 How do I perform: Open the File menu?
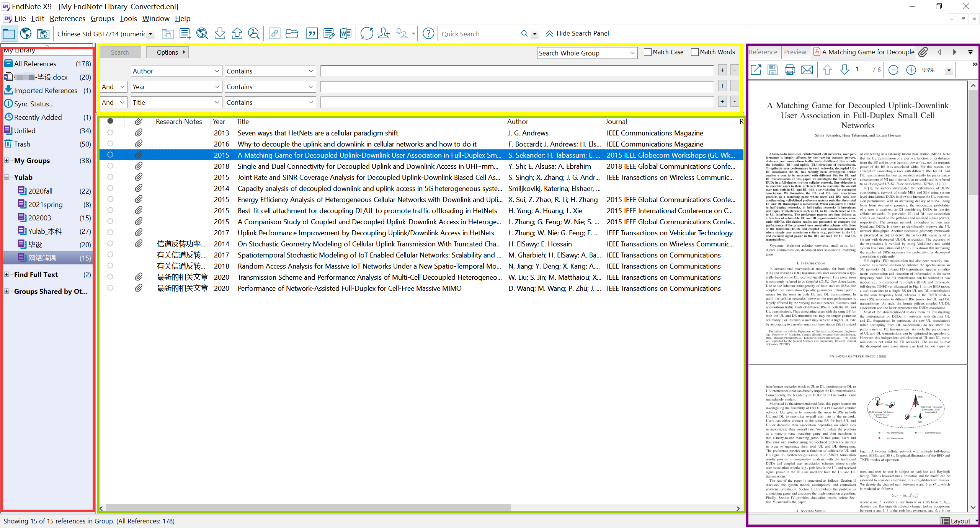pos(20,18)
